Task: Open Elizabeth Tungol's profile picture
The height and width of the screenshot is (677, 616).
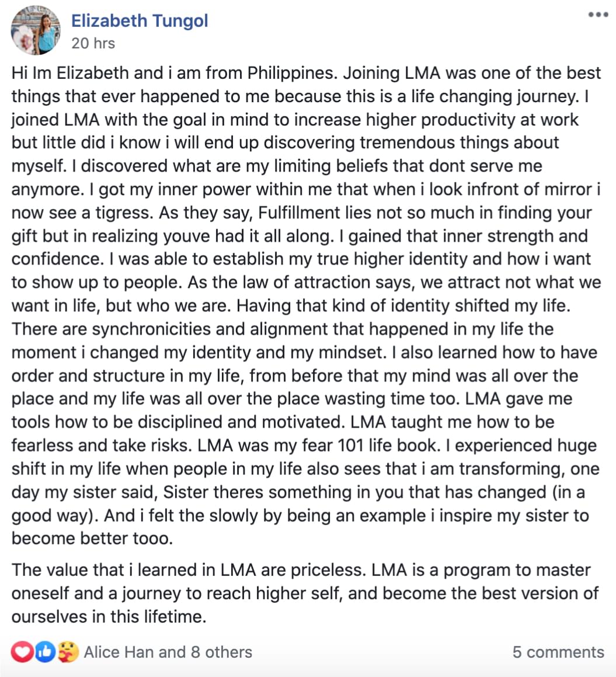Action: pyautogui.click(x=36, y=30)
